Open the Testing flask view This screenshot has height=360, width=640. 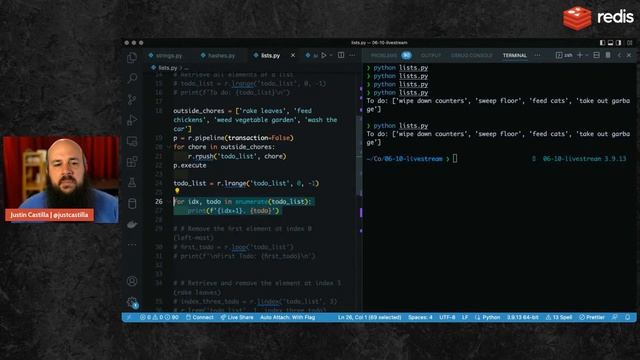pos(132,182)
